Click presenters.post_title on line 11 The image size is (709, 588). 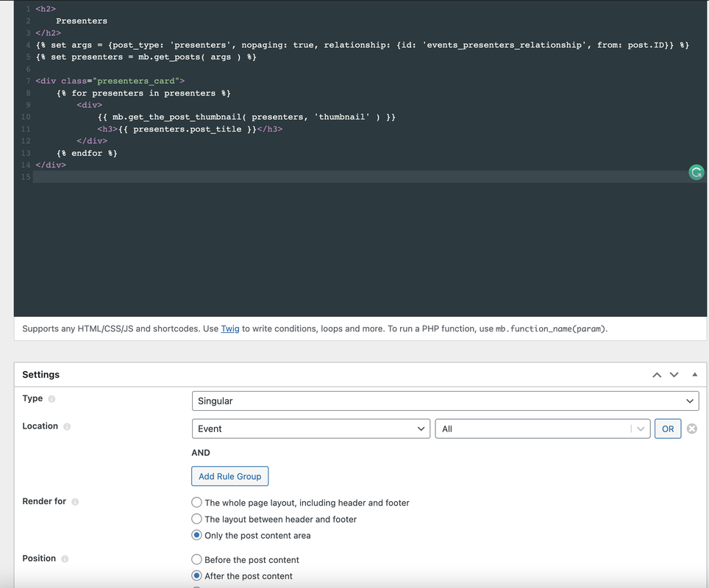coord(188,129)
